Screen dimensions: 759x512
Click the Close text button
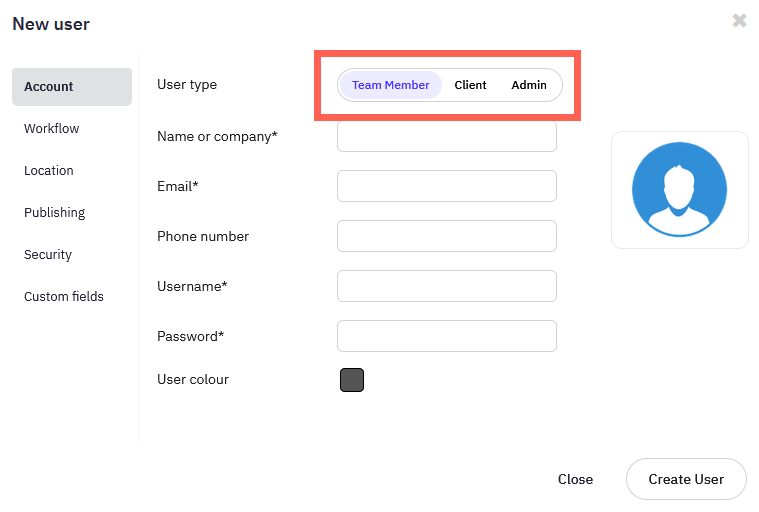(x=575, y=479)
